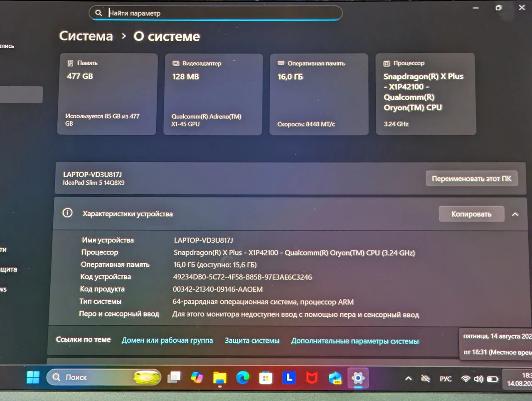Open the blue L app on taskbar
The image size is (532, 401).
(289, 378)
